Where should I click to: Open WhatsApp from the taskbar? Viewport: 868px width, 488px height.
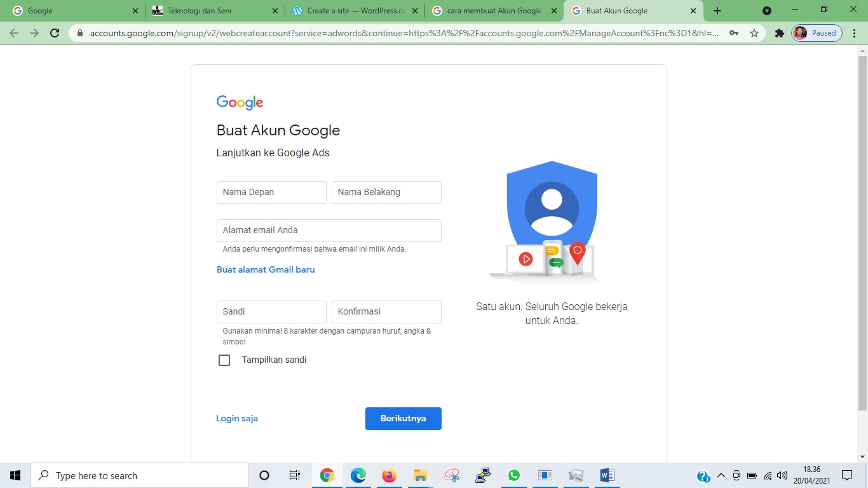tap(513, 475)
